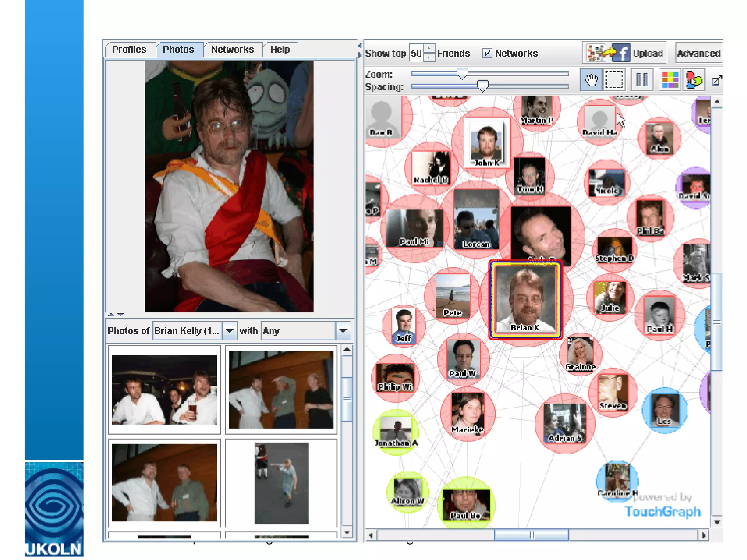Select the John K node in the graph
This screenshot has width=747, height=560.
(487, 143)
